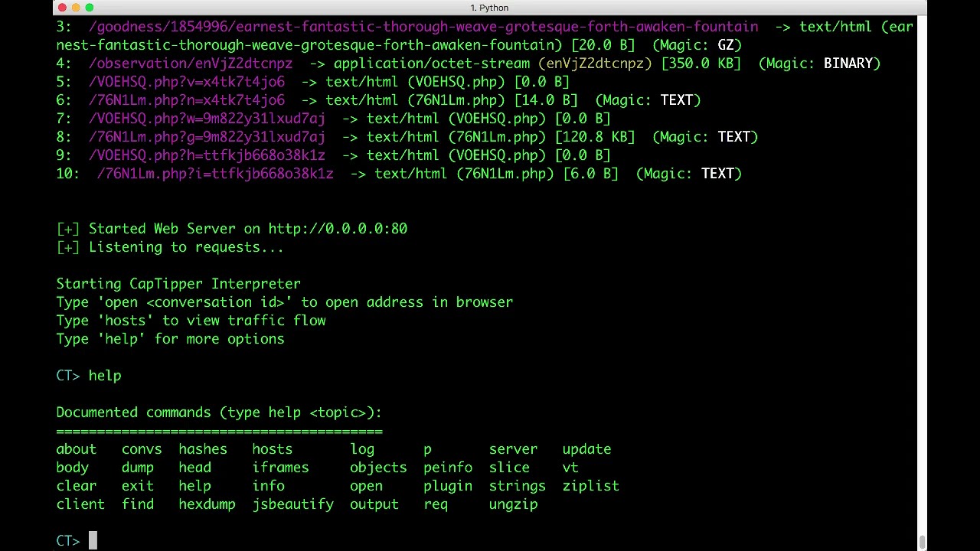Click the terminal scrollbar thumb

[923, 543]
